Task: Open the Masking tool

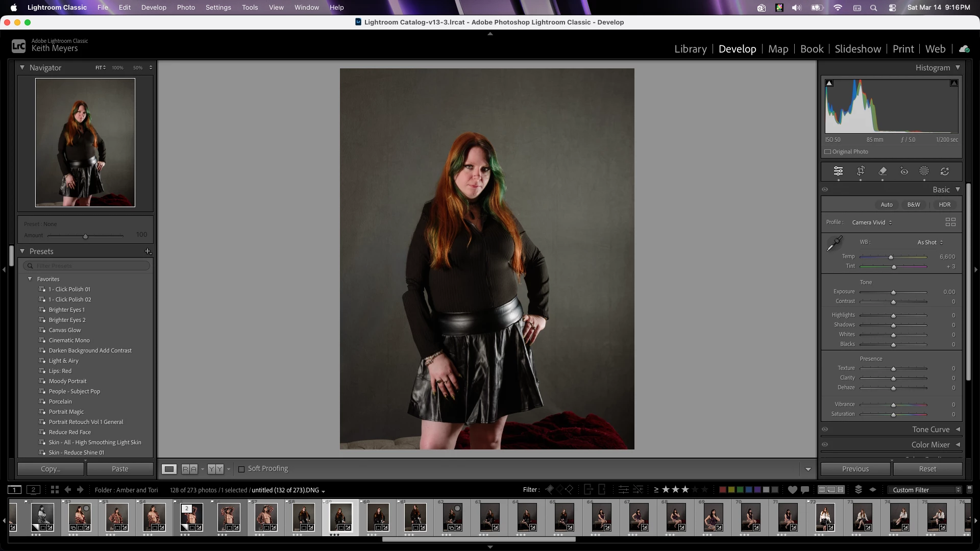Action: 924,171
